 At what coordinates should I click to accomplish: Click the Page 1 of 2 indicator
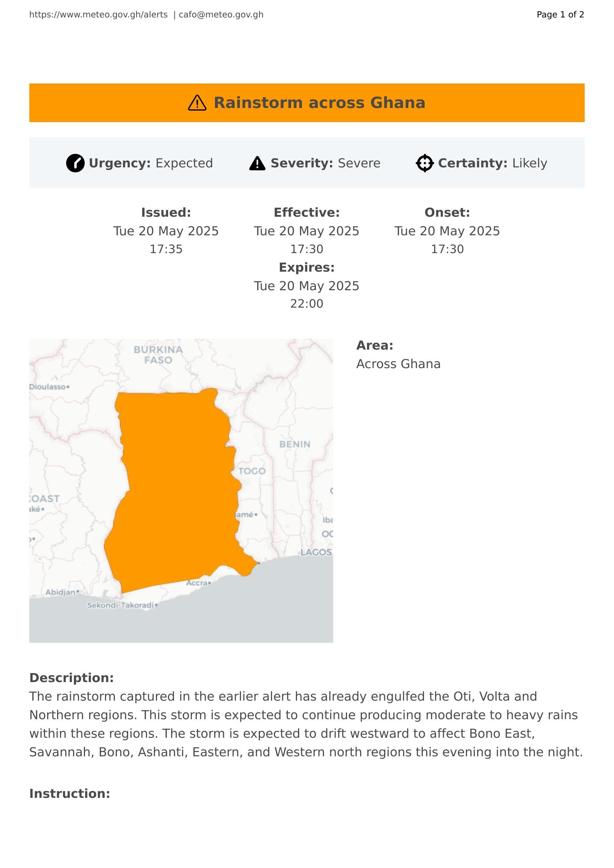click(560, 15)
